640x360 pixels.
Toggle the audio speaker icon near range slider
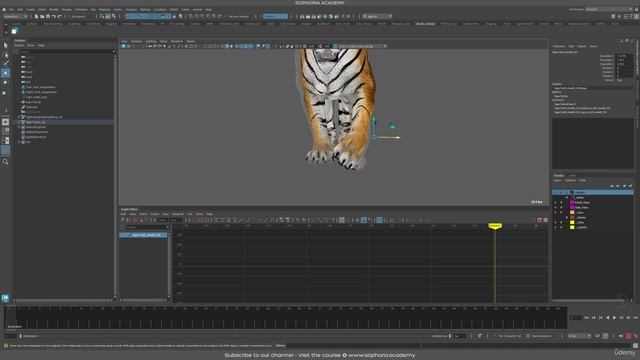(x=621, y=336)
